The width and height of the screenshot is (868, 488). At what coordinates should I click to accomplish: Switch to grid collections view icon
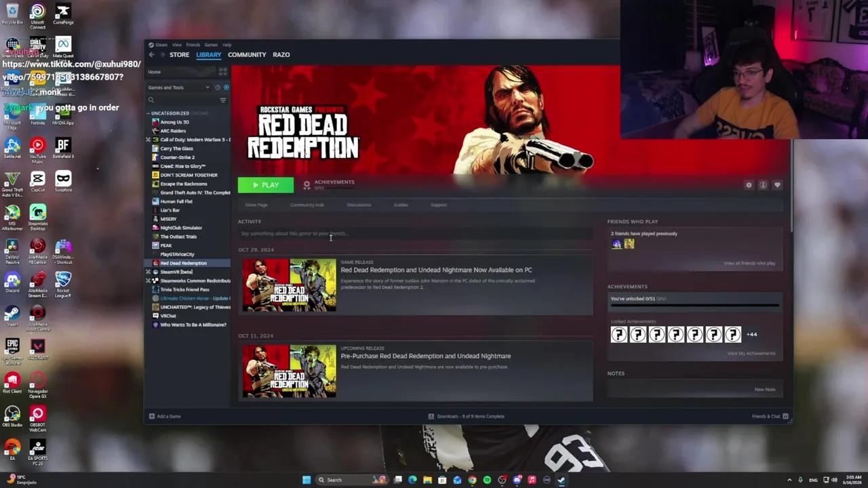click(222, 72)
